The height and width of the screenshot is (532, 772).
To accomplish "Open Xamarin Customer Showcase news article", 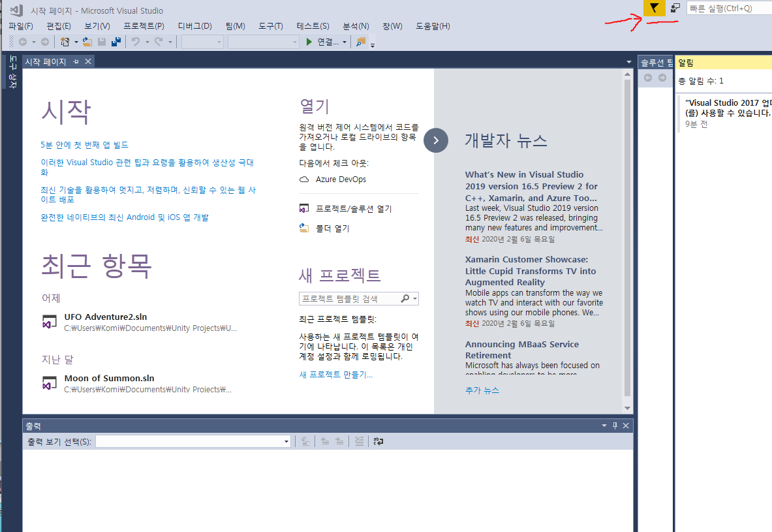I will coord(531,270).
